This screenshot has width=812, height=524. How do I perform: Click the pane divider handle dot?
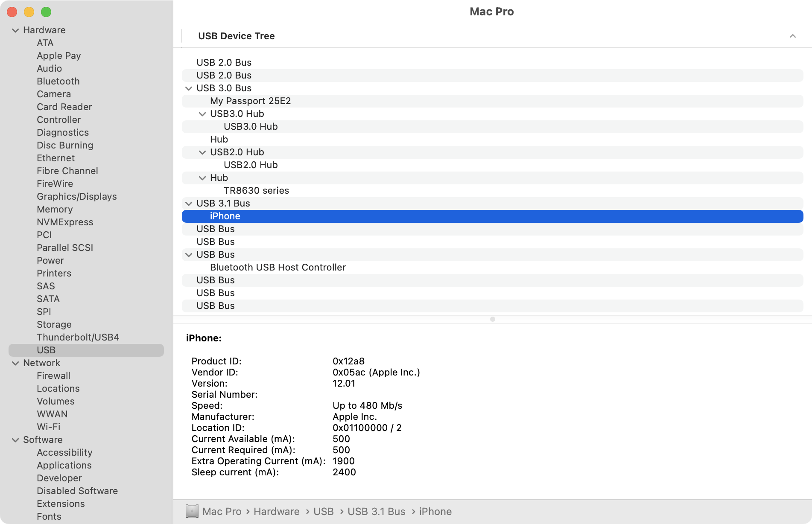[x=493, y=319]
